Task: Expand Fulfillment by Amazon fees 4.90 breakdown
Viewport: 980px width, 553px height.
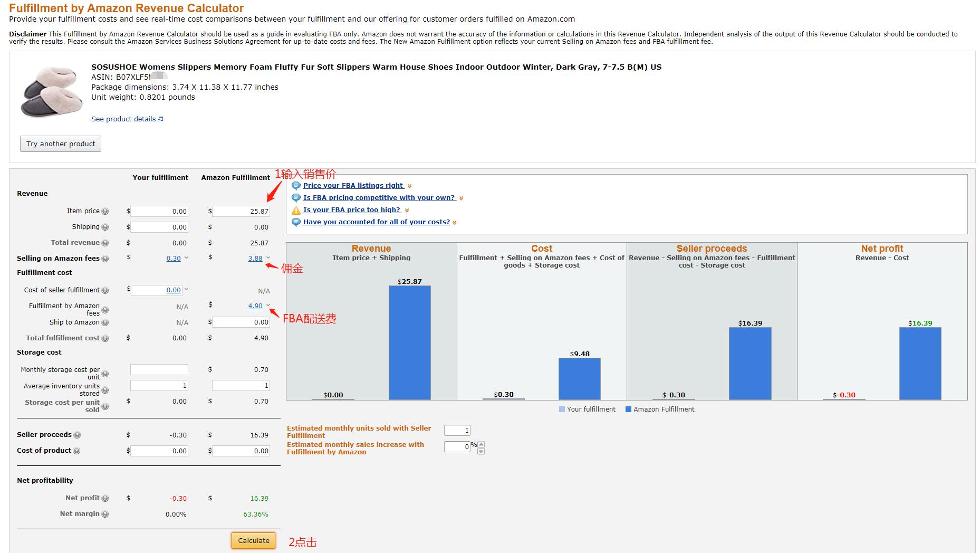Action: point(268,306)
